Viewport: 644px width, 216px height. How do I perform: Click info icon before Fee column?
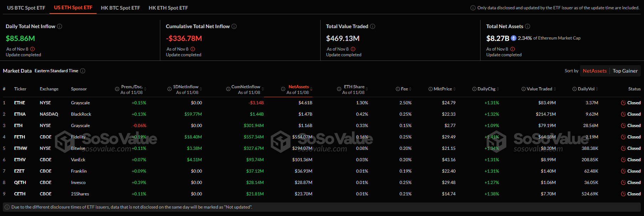pyautogui.click(x=398, y=89)
